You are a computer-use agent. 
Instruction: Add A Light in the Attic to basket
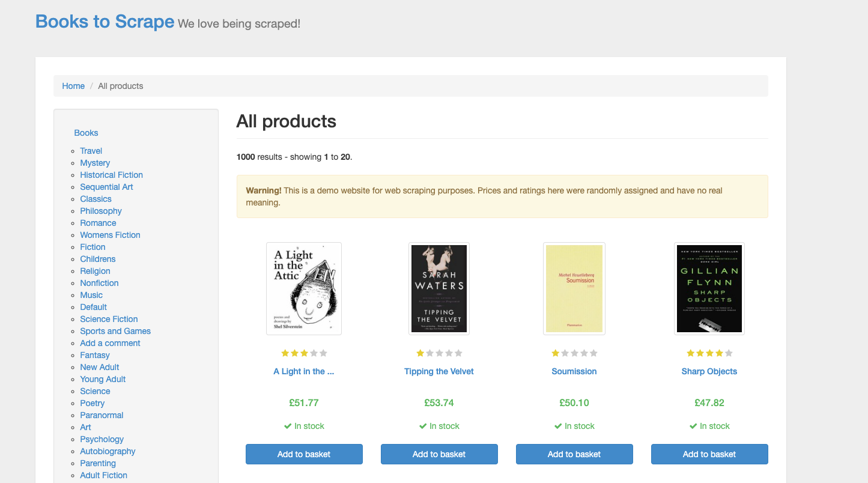[x=304, y=454]
